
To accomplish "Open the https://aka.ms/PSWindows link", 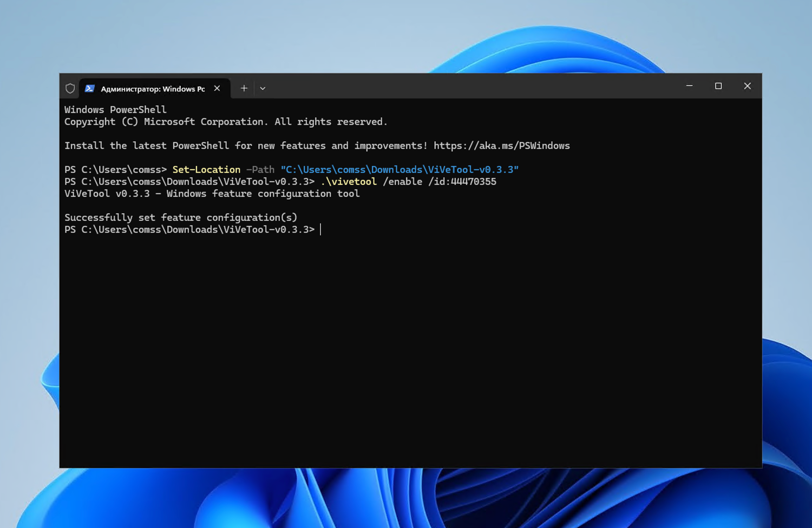I will click(502, 146).
